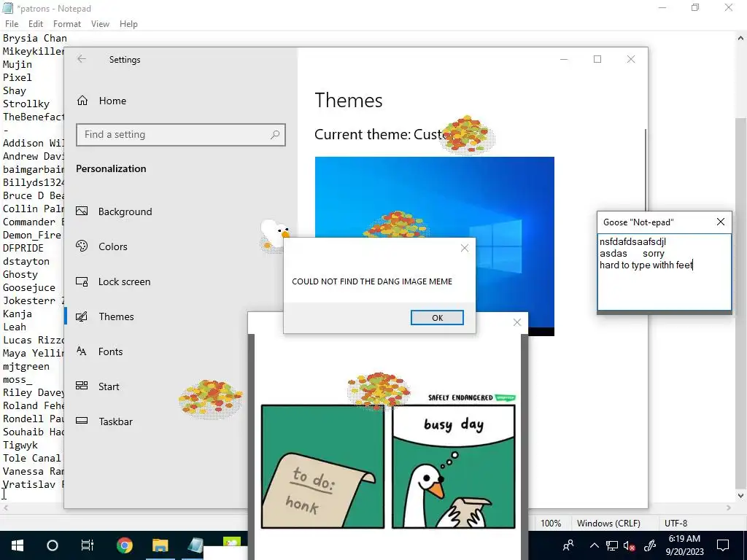Viewport: 747px width, 560px height.
Task: Open the Colors personalization page
Action: pyautogui.click(x=112, y=246)
